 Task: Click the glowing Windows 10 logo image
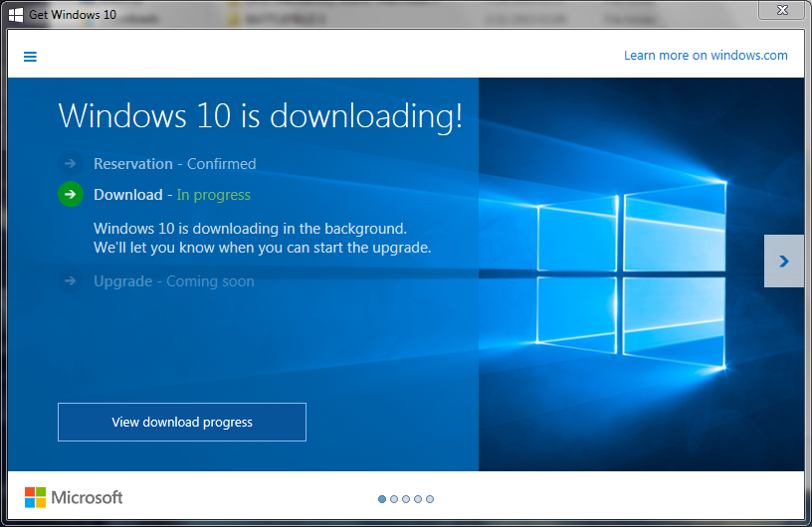[632, 274]
